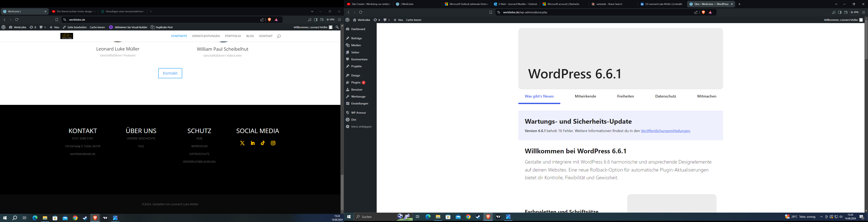
Task: Open Brave hamburger menu in right window
Action: pyautogui.click(x=863, y=12)
